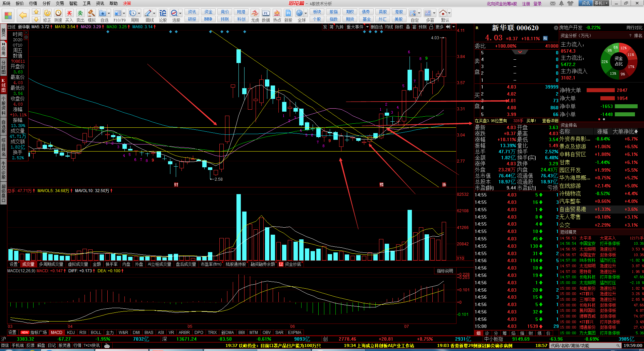Open the 龙虎 dragon-tiger list icon

click(x=255, y=13)
